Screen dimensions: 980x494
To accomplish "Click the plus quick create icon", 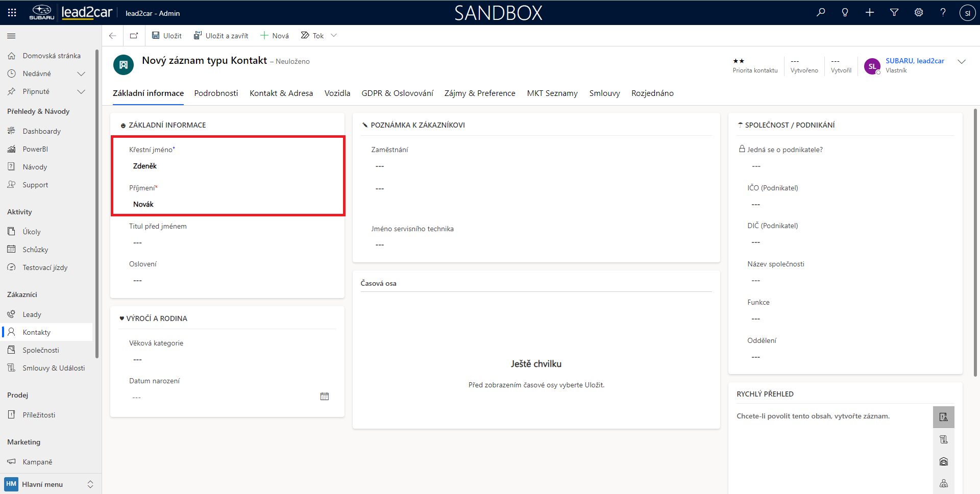I will 870,13.
